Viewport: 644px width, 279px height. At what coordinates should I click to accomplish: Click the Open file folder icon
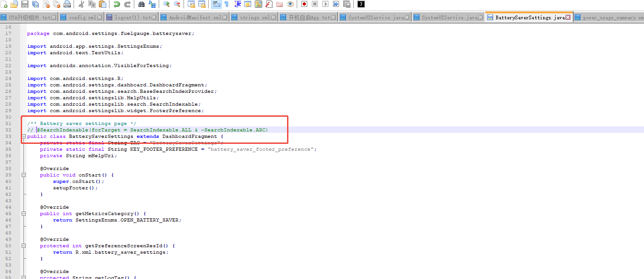(14, 4)
